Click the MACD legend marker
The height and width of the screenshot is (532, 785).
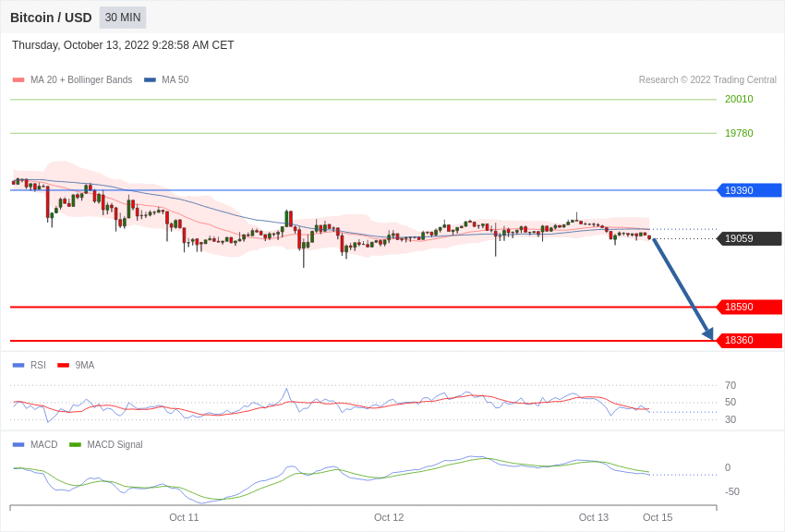pos(18,444)
